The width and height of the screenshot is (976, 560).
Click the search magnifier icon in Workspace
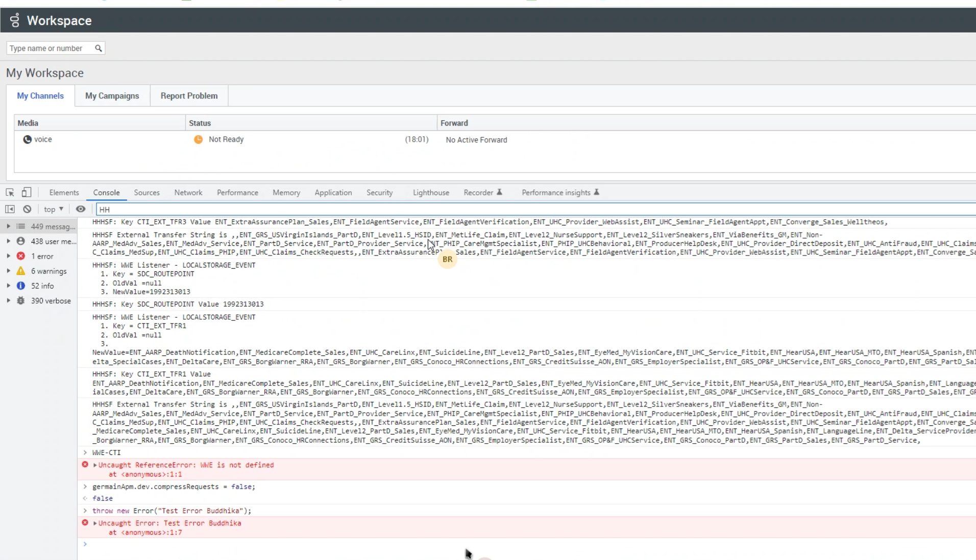[99, 48]
